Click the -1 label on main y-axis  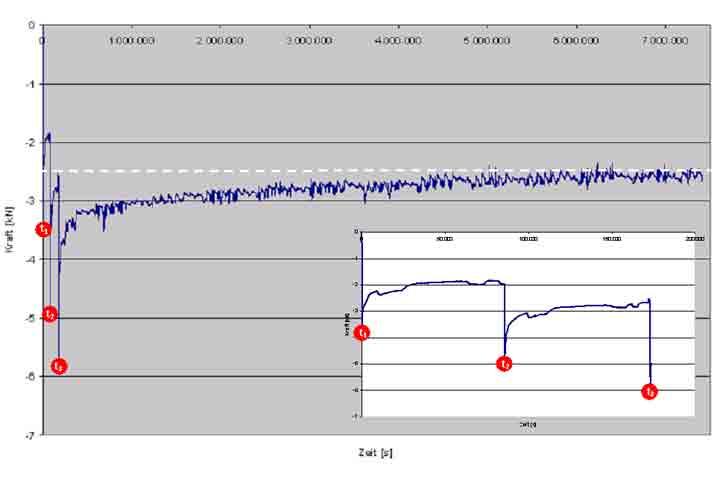pos(31,84)
